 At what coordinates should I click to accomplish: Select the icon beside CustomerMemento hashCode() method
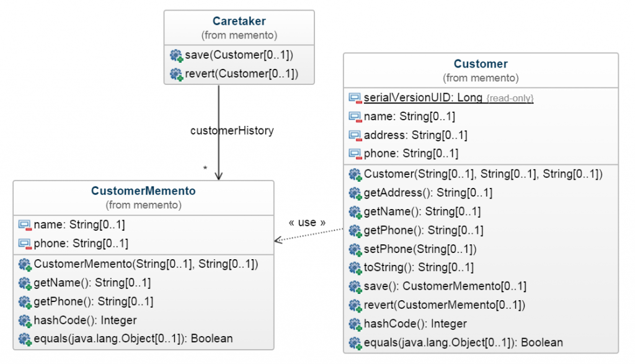(25, 321)
